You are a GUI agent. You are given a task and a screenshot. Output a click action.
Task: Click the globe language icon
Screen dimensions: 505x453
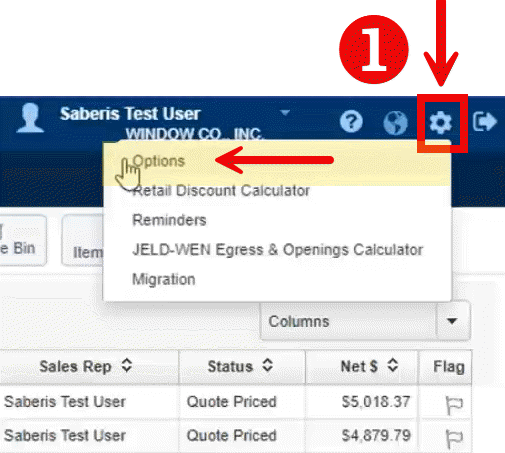(x=395, y=122)
